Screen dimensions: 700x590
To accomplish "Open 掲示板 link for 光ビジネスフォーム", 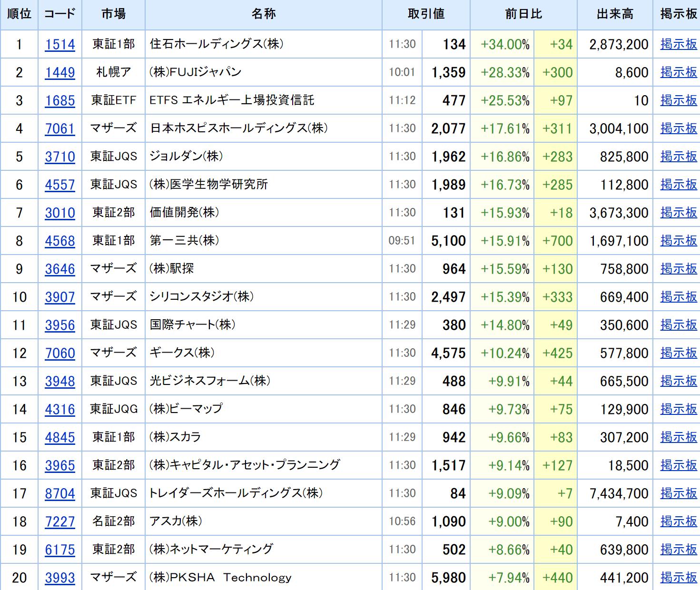I will click(x=679, y=381).
